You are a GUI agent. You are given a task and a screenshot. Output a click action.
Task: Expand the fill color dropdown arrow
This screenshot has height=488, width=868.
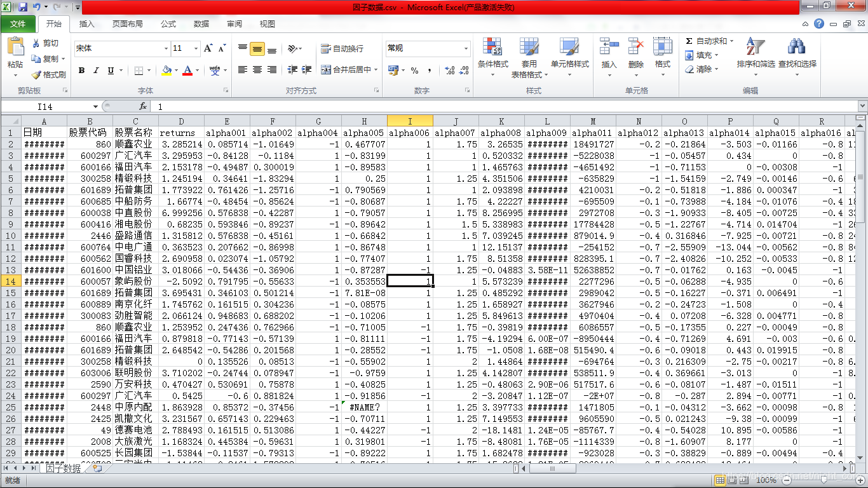coord(176,71)
